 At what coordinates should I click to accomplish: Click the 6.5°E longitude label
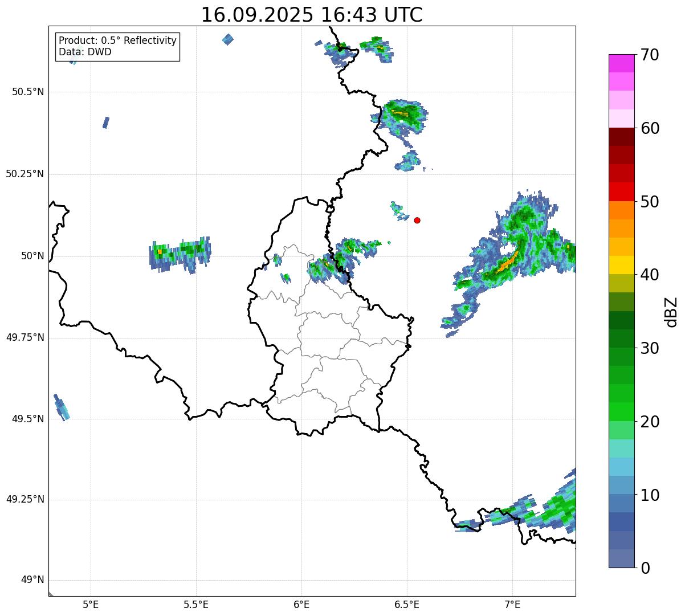coord(407,604)
